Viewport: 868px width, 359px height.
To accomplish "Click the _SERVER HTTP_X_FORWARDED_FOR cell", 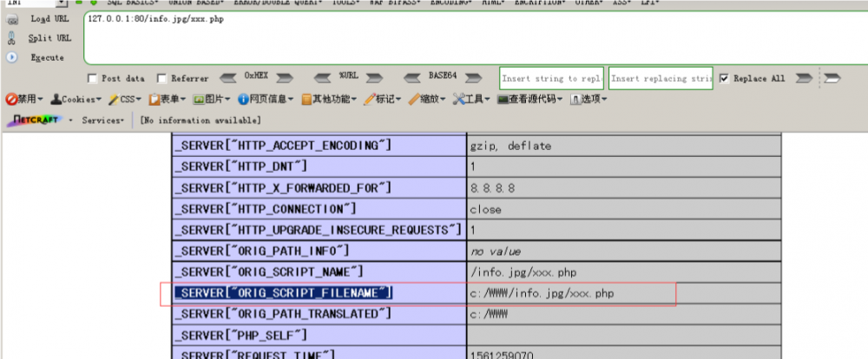I will coord(319,188).
